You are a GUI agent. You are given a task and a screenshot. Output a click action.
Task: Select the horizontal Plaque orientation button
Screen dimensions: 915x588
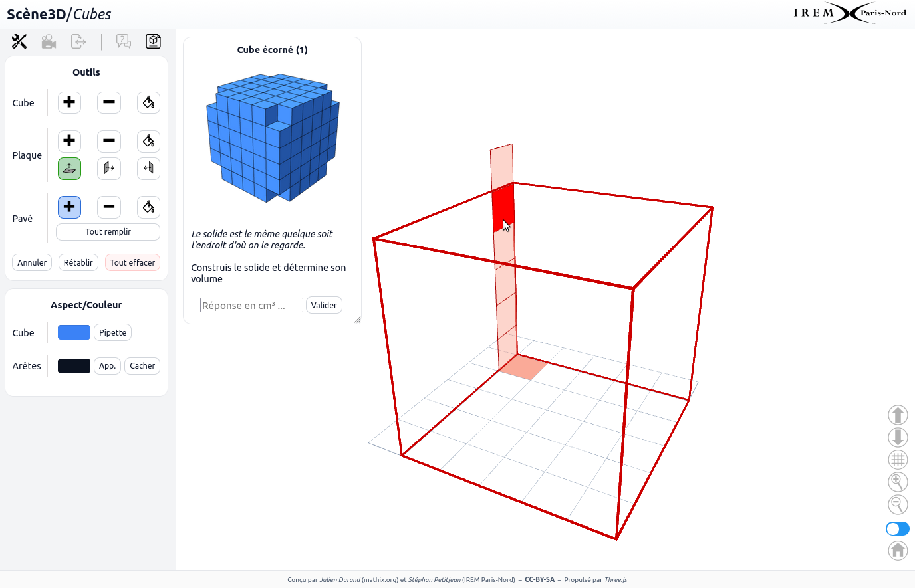pyautogui.click(x=69, y=169)
